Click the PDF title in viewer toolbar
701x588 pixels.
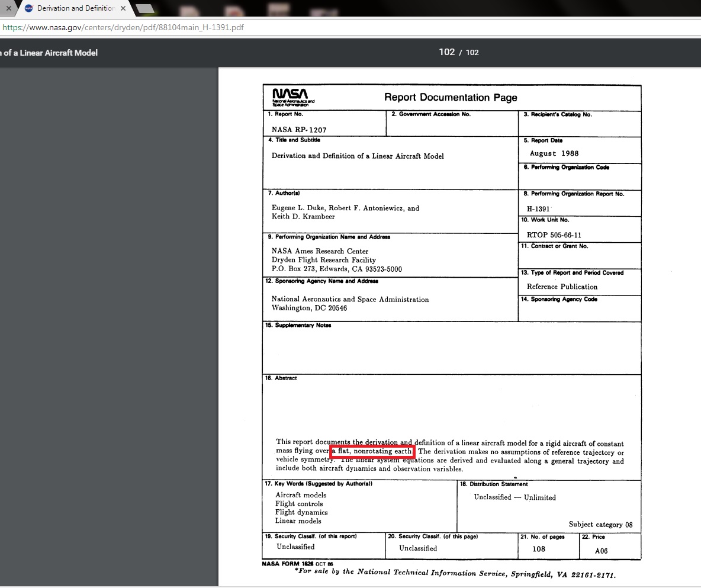(49, 53)
